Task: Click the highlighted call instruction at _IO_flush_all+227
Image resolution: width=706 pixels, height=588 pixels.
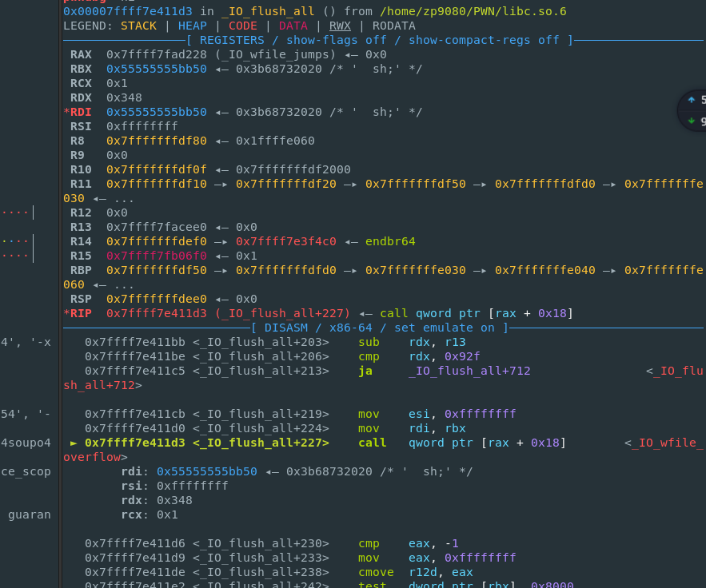Action: pos(372,443)
